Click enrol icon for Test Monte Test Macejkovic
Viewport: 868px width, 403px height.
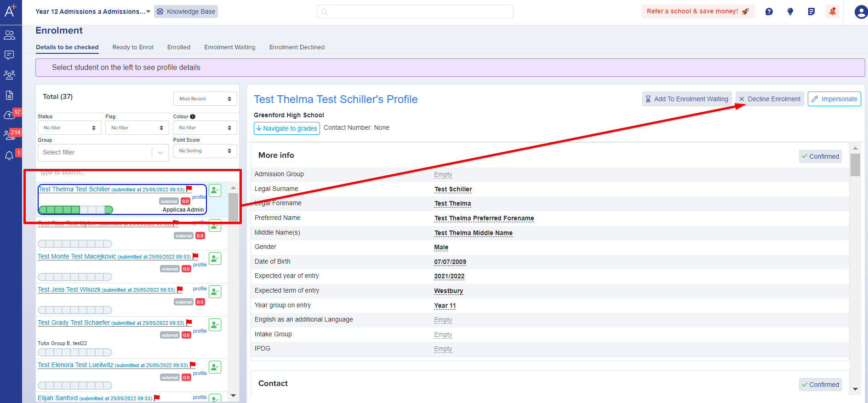click(x=215, y=259)
